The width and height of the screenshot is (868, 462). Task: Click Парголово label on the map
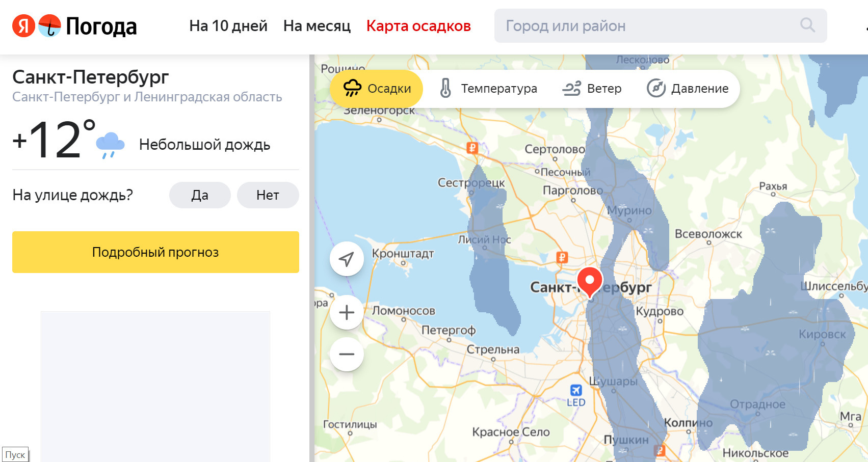coord(572,191)
